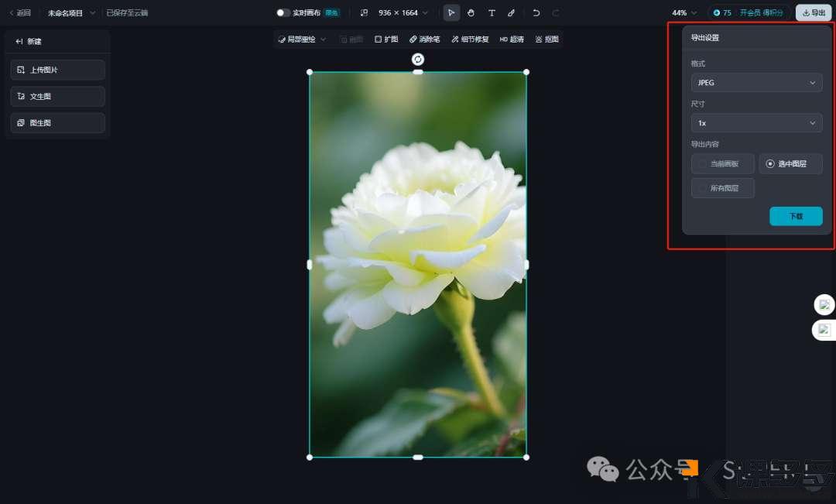The image size is (836, 504).
Task: Select the hand pan tool
Action: 471,13
